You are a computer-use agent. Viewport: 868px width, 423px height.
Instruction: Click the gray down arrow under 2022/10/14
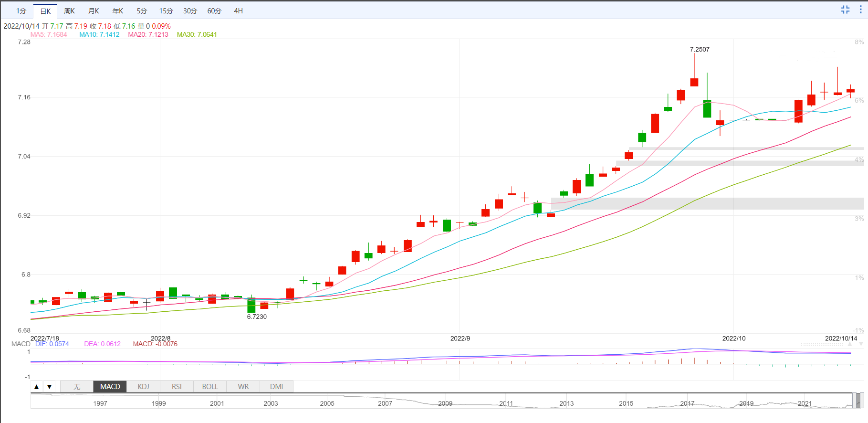861,344
